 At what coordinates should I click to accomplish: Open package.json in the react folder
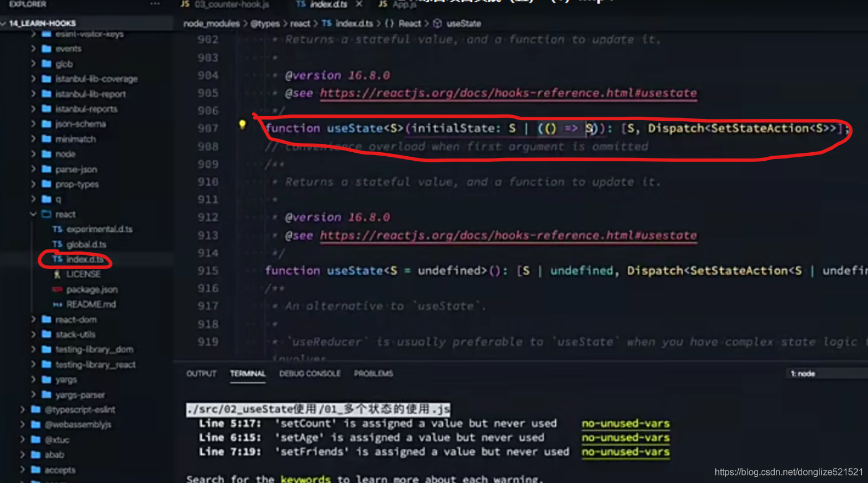[92, 290]
